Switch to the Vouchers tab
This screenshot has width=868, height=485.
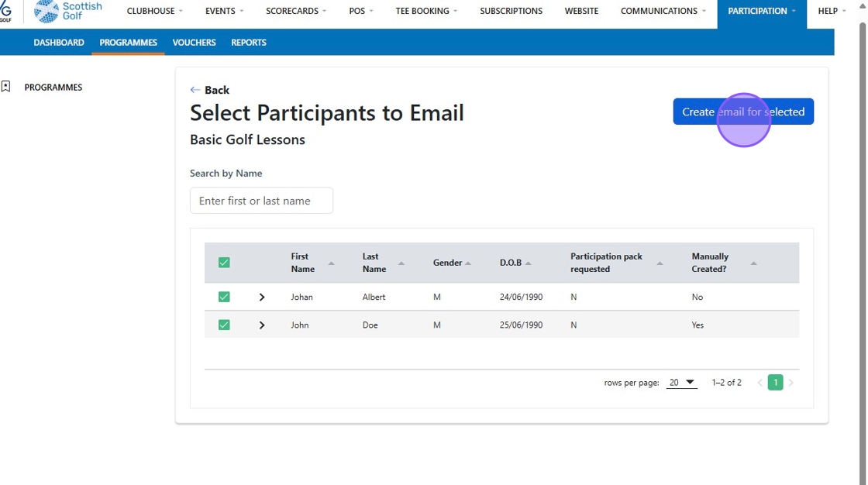click(x=194, y=43)
